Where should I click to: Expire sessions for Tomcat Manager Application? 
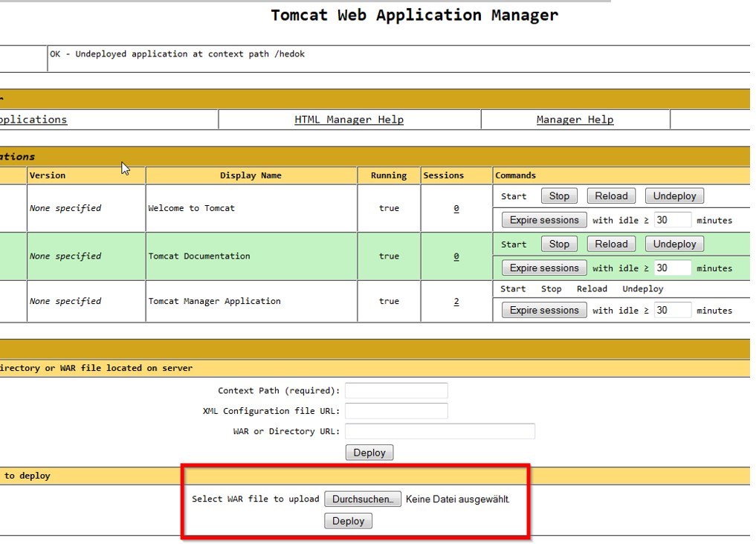(x=544, y=310)
